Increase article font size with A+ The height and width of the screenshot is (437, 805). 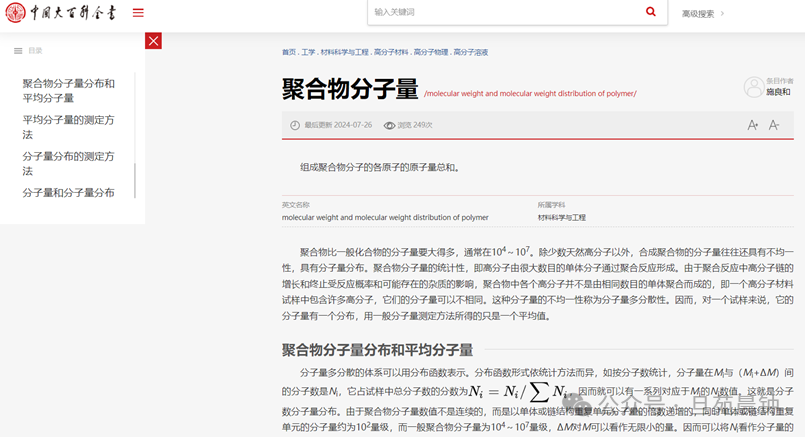click(752, 125)
